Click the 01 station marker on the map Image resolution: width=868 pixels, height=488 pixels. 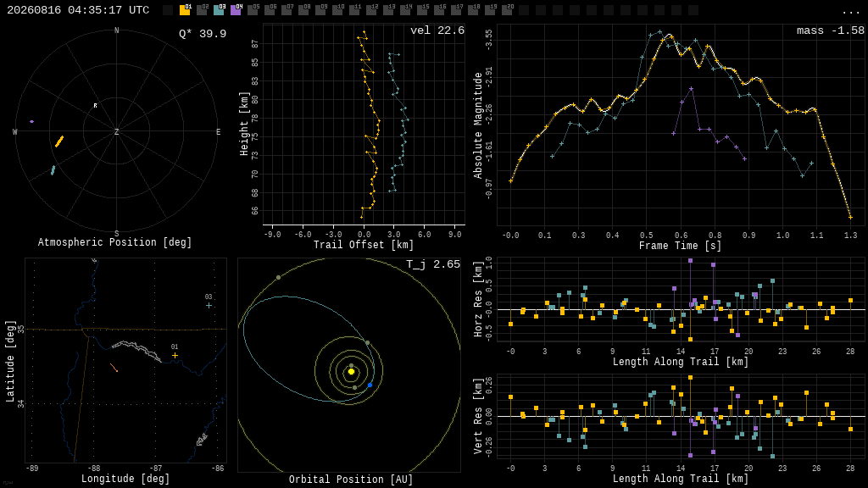175,355
